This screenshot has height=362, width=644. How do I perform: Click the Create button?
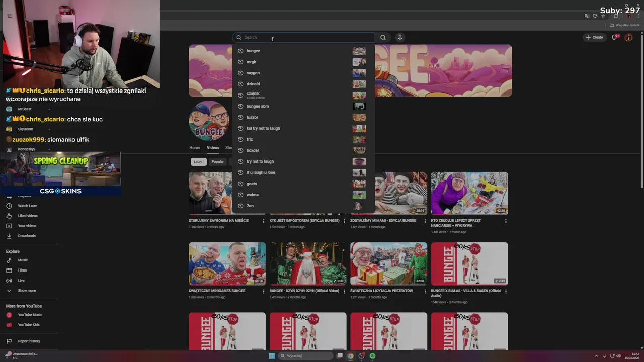pos(594,37)
